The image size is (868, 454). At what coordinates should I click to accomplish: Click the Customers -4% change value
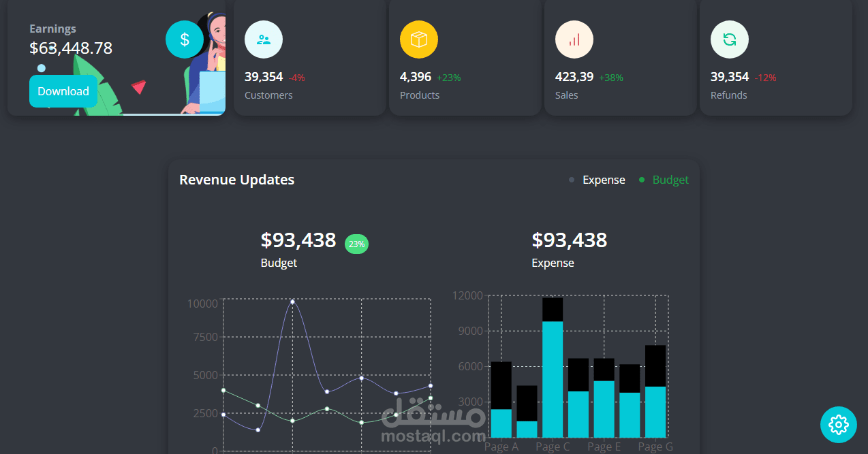(x=296, y=78)
